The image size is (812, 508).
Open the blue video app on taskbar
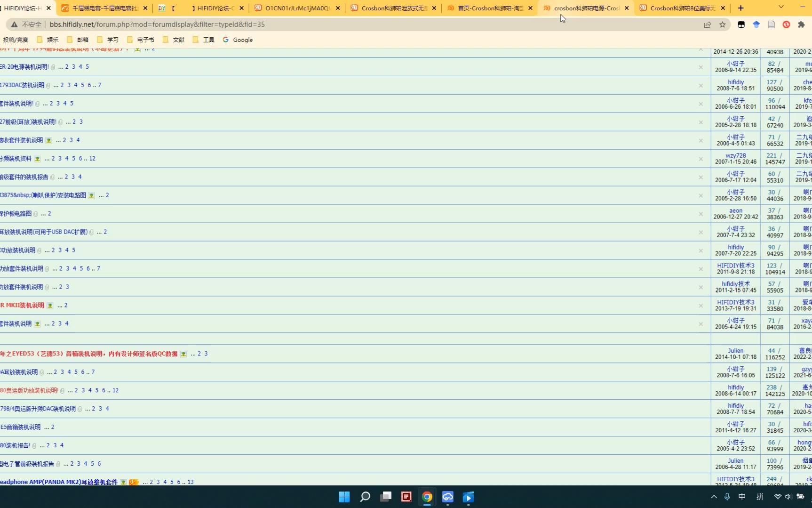(x=469, y=497)
